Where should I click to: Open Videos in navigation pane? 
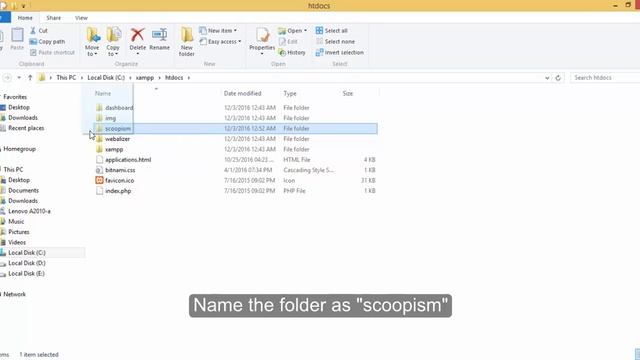tap(17, 242)
